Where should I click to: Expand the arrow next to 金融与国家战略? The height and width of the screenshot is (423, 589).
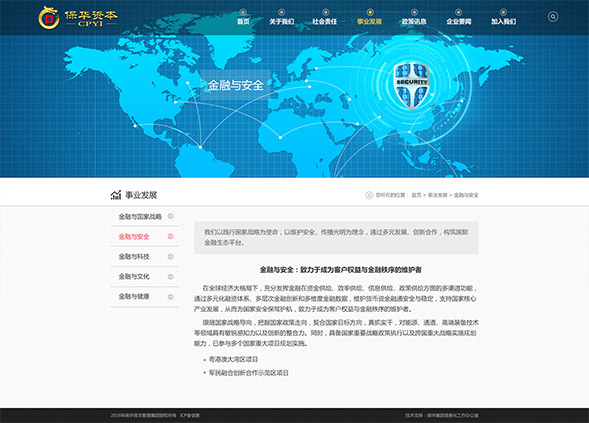(x=171, y=216)
